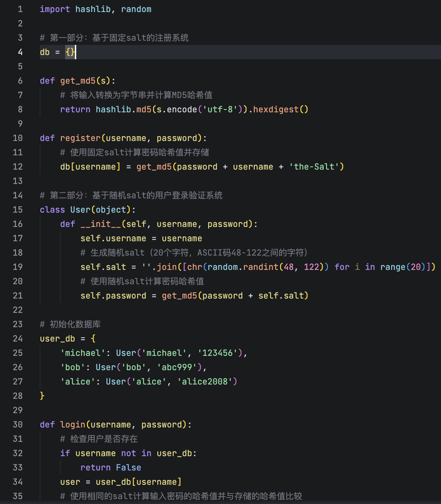
Task: Click the 'login' function name
Action: click(73, 425)
